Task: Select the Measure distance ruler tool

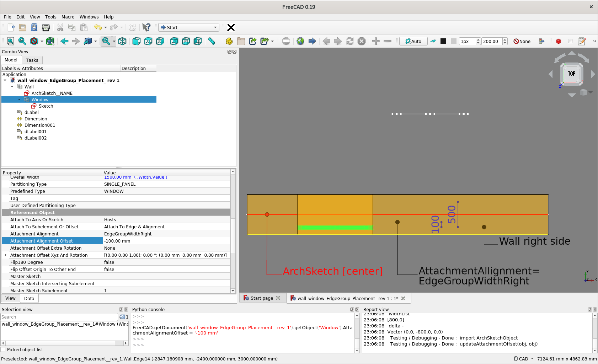Action: point(212,41)
